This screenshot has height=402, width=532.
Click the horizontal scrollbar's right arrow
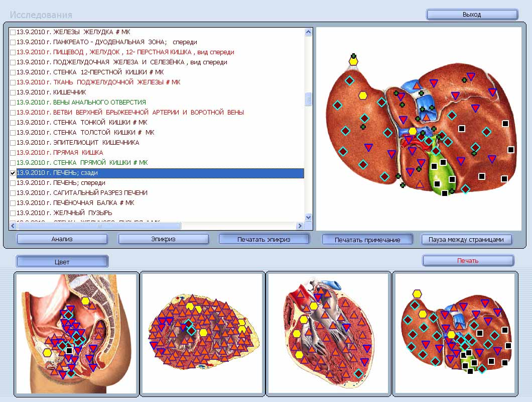(301, 226)
